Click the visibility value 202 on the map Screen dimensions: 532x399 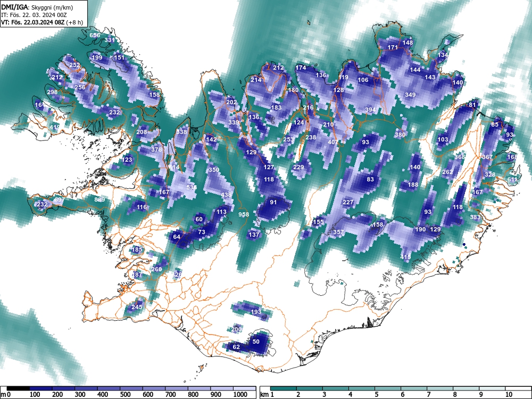[231, 102]
